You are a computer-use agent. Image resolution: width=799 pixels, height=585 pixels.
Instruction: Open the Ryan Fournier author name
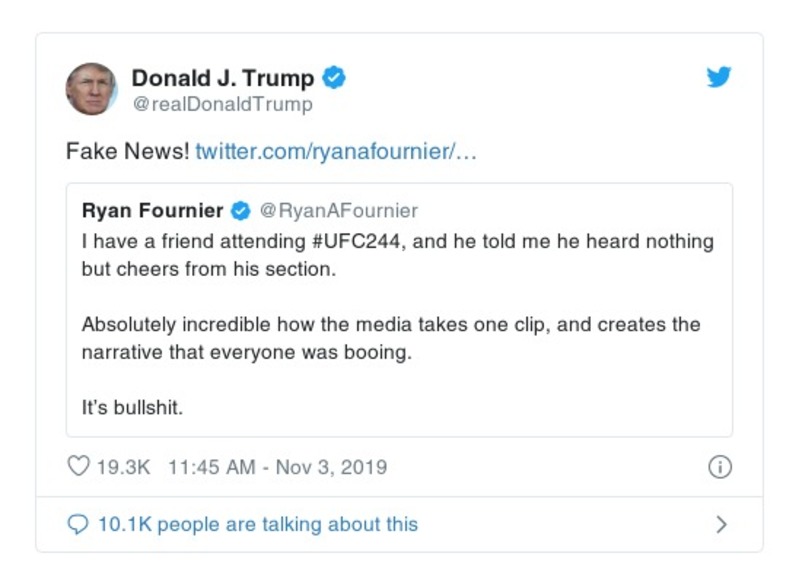(x=152, y=211)
